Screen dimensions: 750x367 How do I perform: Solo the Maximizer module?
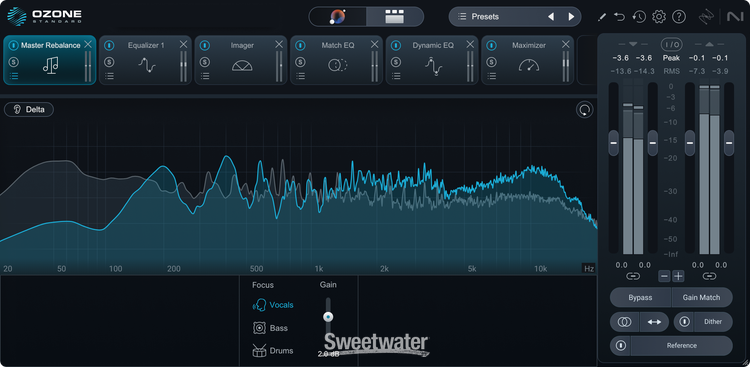[491, 62]
